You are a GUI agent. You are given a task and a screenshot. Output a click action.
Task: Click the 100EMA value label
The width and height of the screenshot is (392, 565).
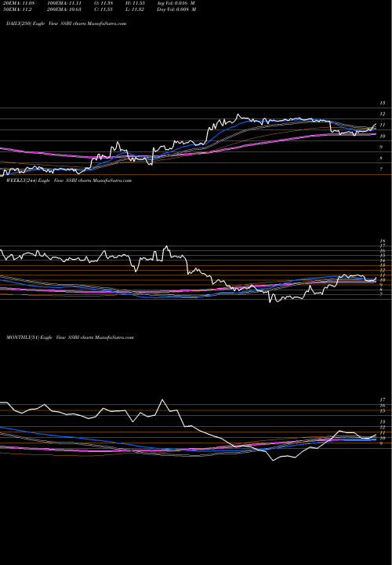(x=65, y=2)
